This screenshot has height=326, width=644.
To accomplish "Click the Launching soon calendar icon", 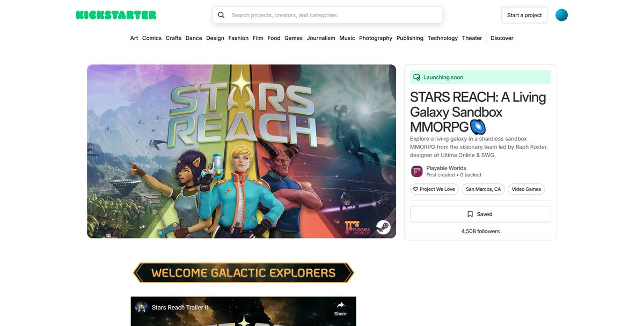I will pos(416,77).
